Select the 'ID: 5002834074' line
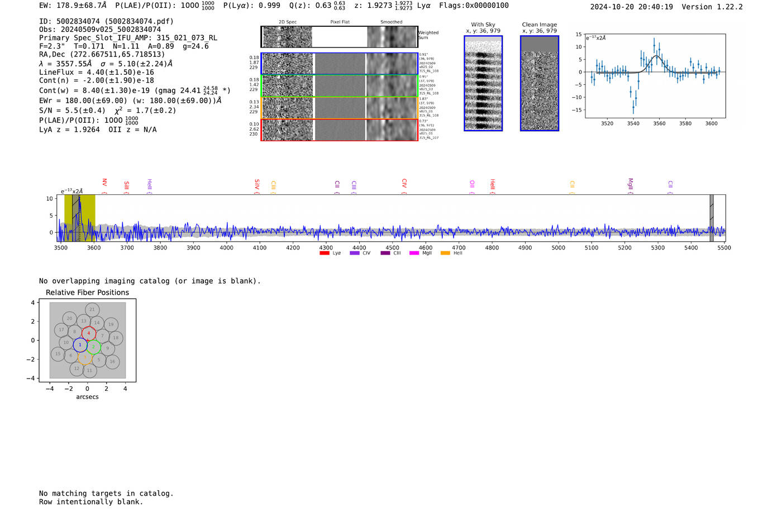The height and width of the screenshot is (532, 782). (106, 21)
